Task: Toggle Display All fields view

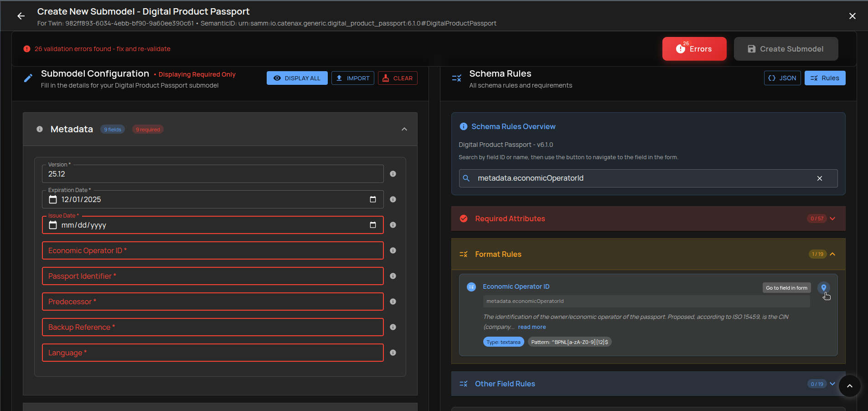Action: pyautogui.click(x=297, y=78)
